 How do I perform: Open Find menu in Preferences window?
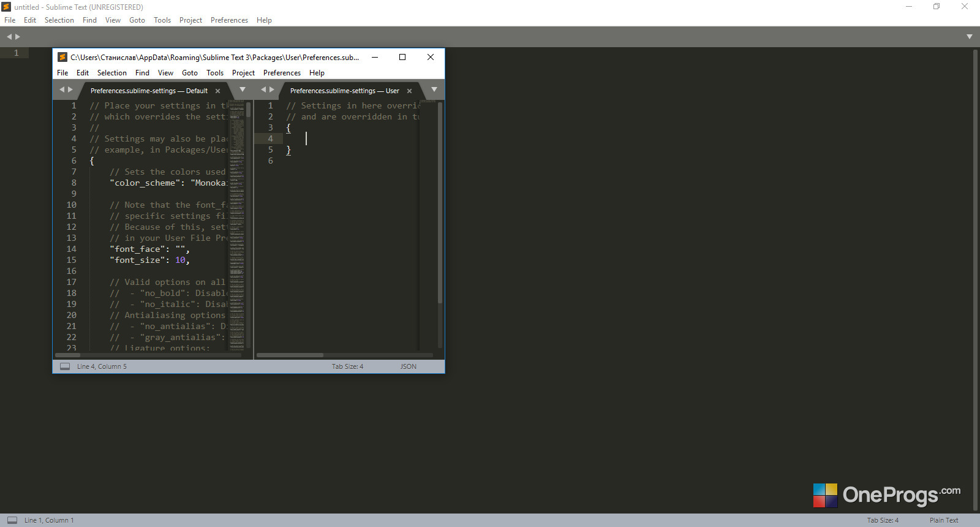point(142,73)
